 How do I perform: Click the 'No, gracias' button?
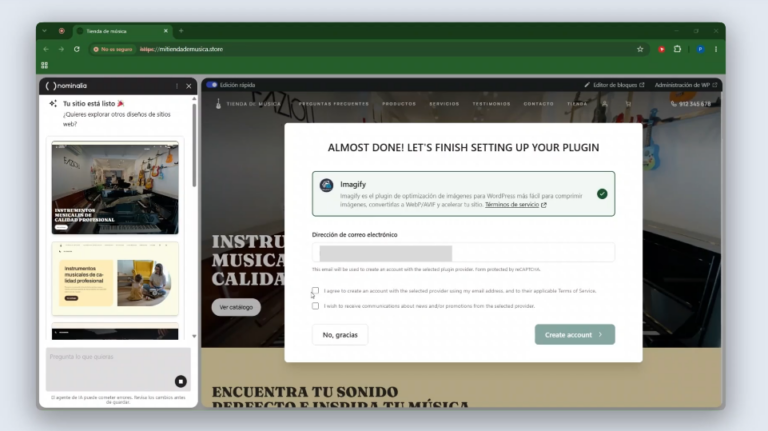pos(340,335)
